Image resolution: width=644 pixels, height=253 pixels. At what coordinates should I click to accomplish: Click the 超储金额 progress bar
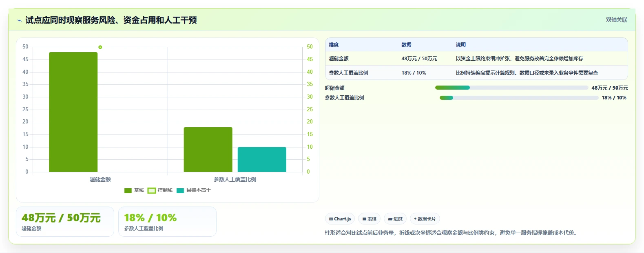pos(511,88)
